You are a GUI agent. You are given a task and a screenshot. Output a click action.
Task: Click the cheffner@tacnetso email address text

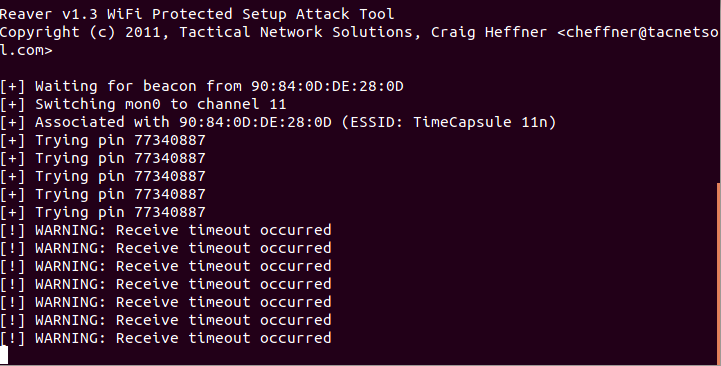643,33
